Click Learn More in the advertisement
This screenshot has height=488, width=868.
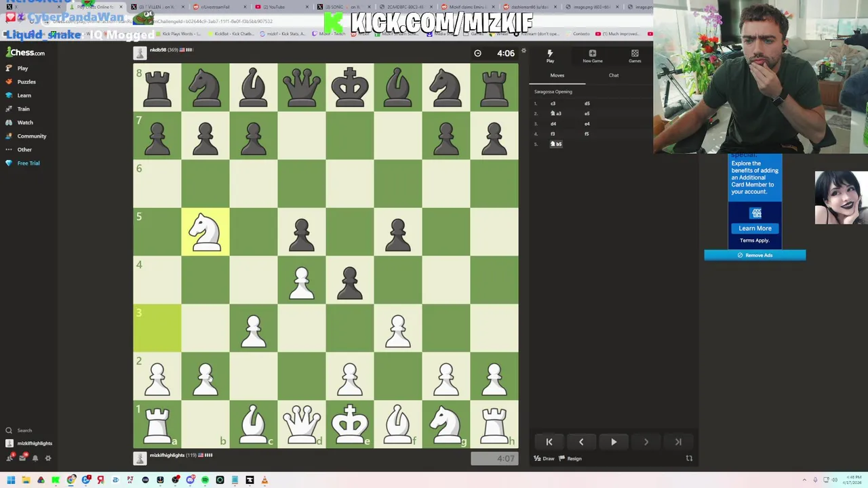click(x=755, y=228)
